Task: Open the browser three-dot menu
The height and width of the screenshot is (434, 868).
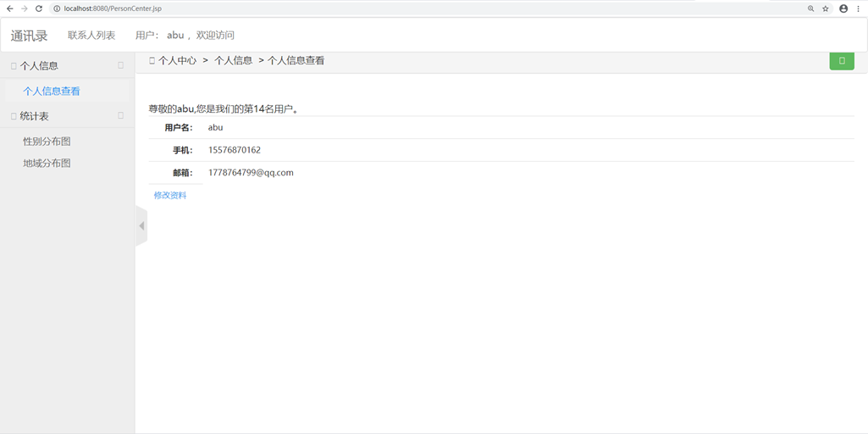Action: click(858, 8)
